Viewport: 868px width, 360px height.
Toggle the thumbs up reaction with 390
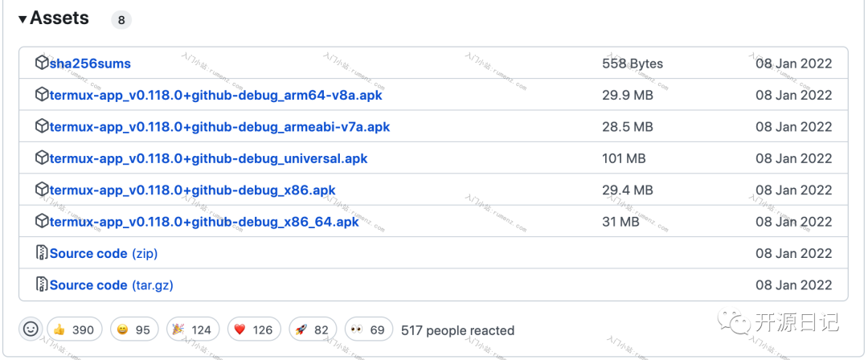(75, 329)
